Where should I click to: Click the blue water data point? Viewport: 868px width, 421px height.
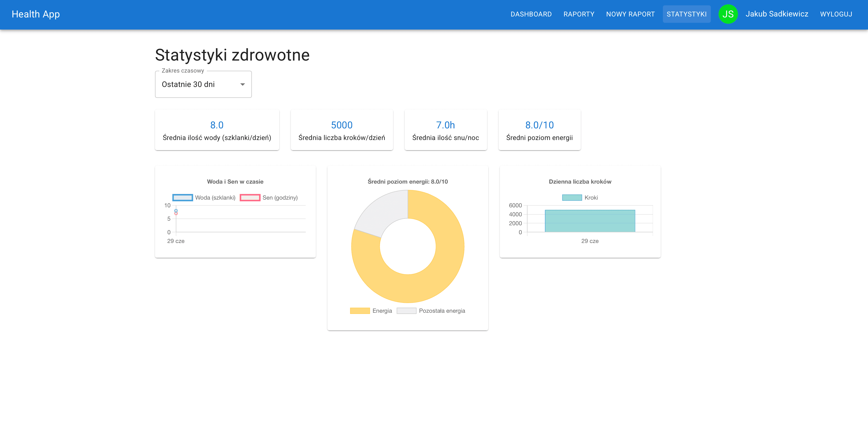click(x=176, y=211)
